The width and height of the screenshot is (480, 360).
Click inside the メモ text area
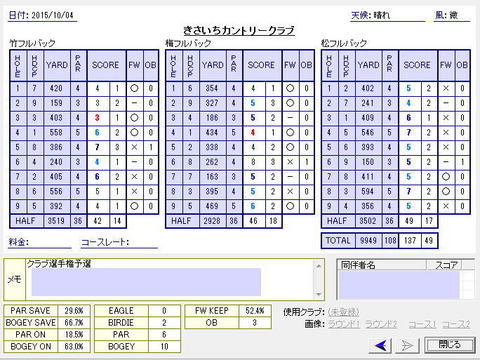coord(170,279)
